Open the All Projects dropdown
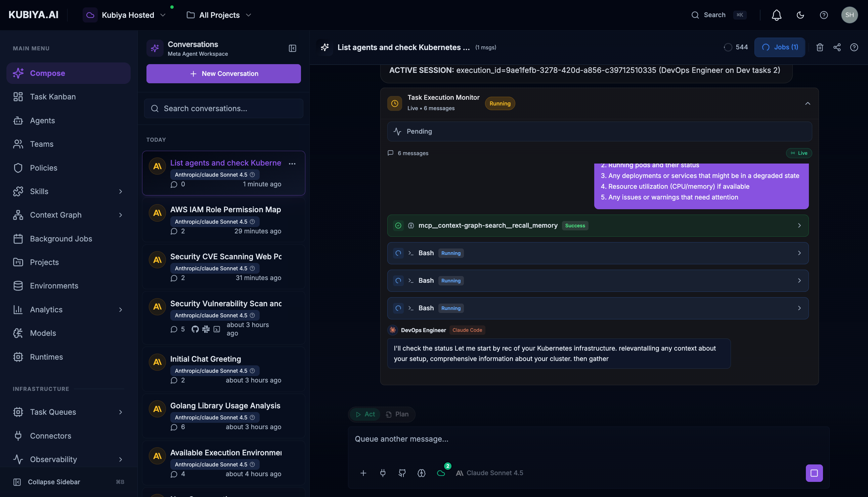This screenshot has height=497, width=868. (x=219, y=15)
